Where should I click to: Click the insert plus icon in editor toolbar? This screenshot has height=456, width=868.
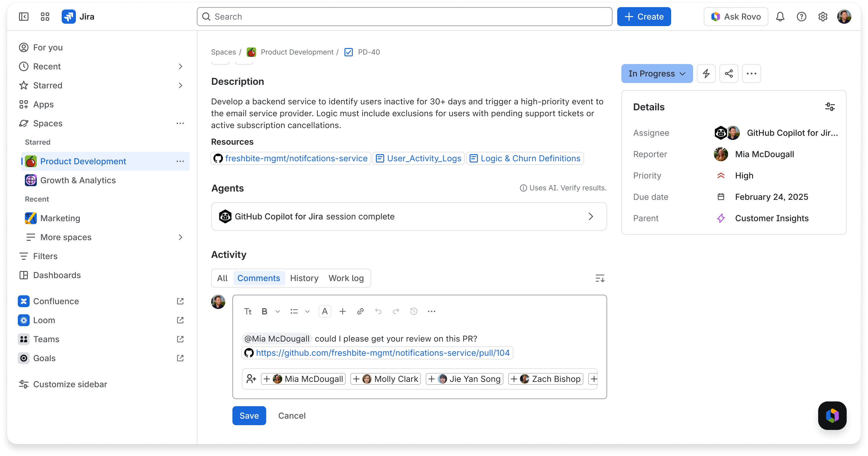(342, 311)
